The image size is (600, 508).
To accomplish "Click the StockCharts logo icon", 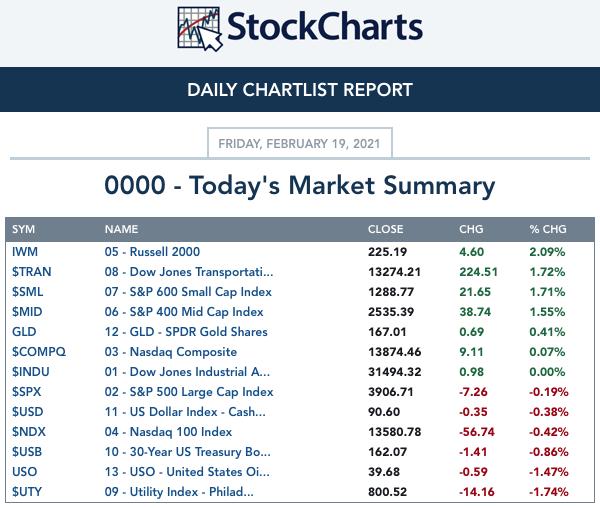I will (x=200, y=29).
